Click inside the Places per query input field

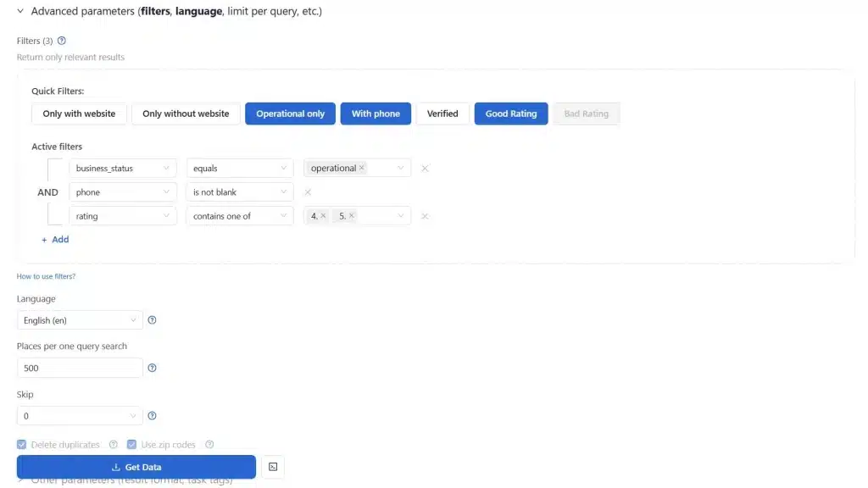79,368
